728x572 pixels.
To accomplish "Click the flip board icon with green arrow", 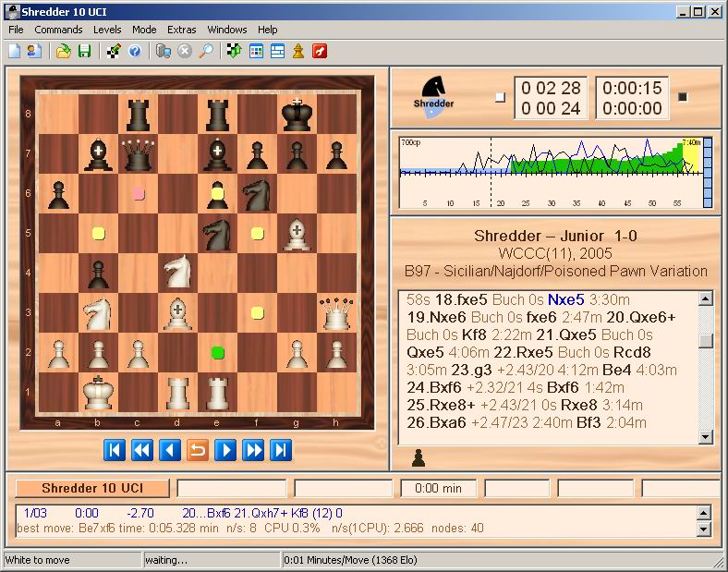I will click(234, 51).
